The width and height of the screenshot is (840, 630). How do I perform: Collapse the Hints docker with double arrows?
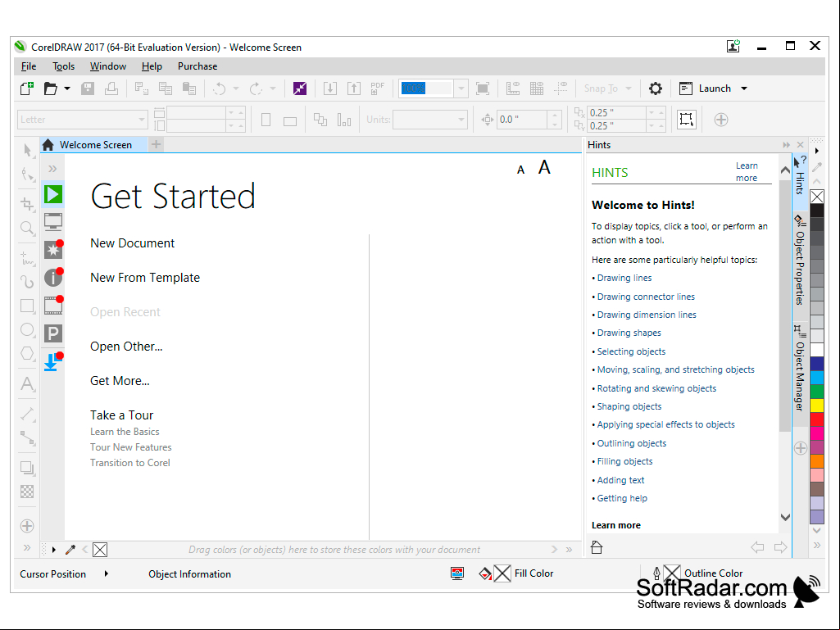[786, 145]
